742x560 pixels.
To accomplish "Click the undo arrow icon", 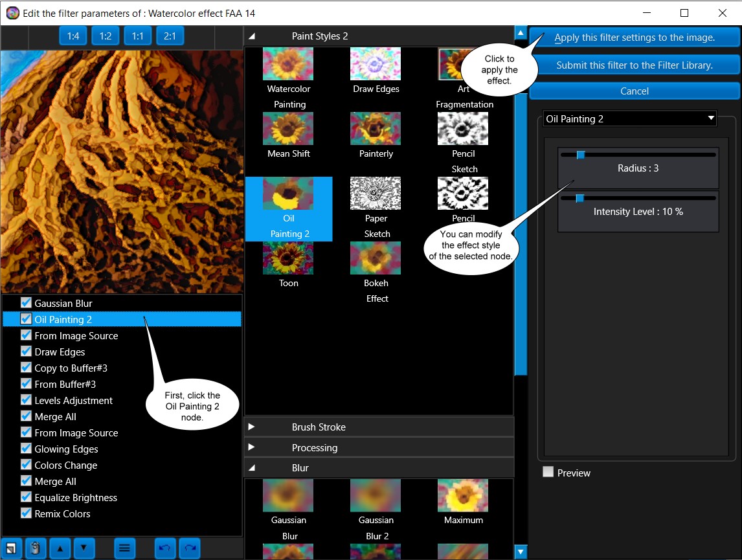I will pos(165,548).
